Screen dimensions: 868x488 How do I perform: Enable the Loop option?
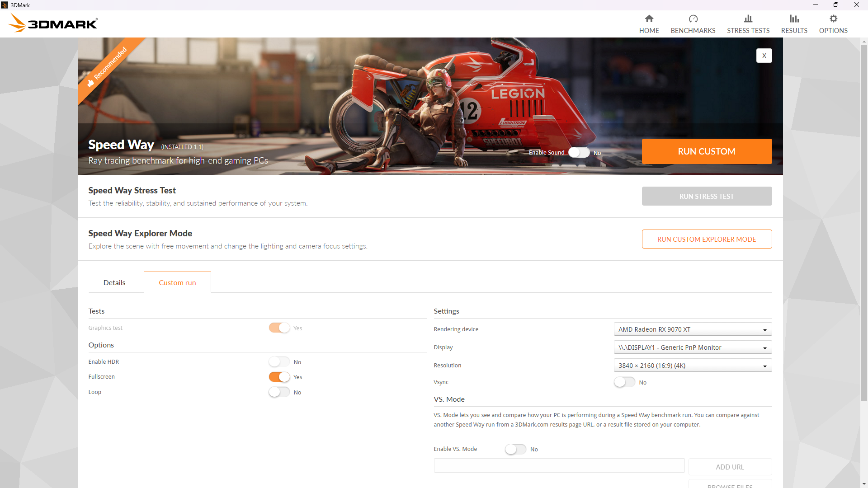click(279, 392)
